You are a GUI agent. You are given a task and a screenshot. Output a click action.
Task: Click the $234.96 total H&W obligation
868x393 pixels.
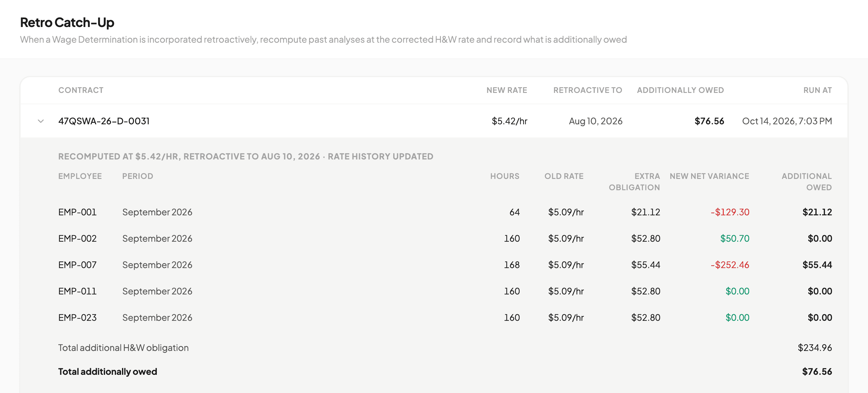coord(815,348)
